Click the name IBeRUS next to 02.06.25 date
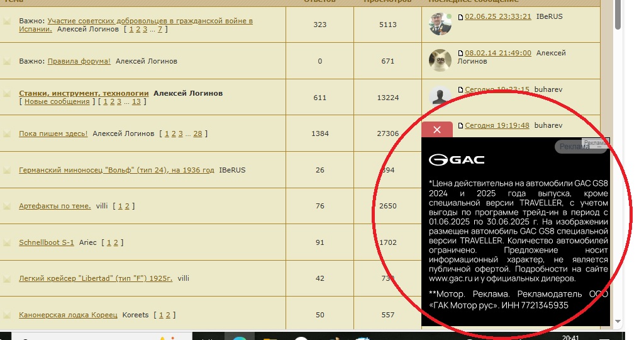The image size is (644, 340). (x=550, y=16)
